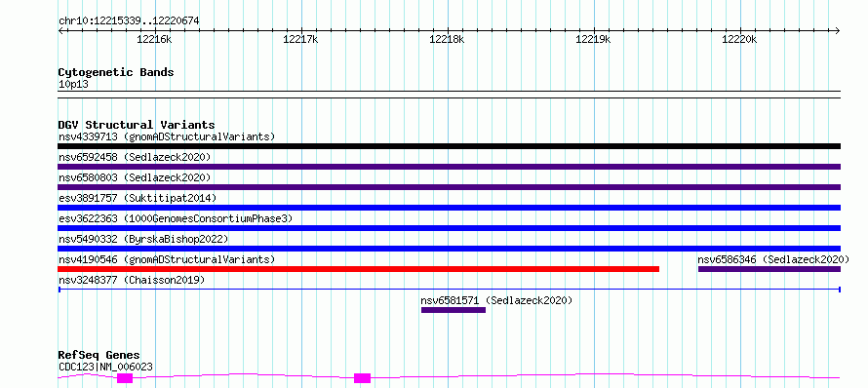This screenshot has height=388, width=868.
Task: Click the purple nsv6586346 variant bar
Action: 769,269
